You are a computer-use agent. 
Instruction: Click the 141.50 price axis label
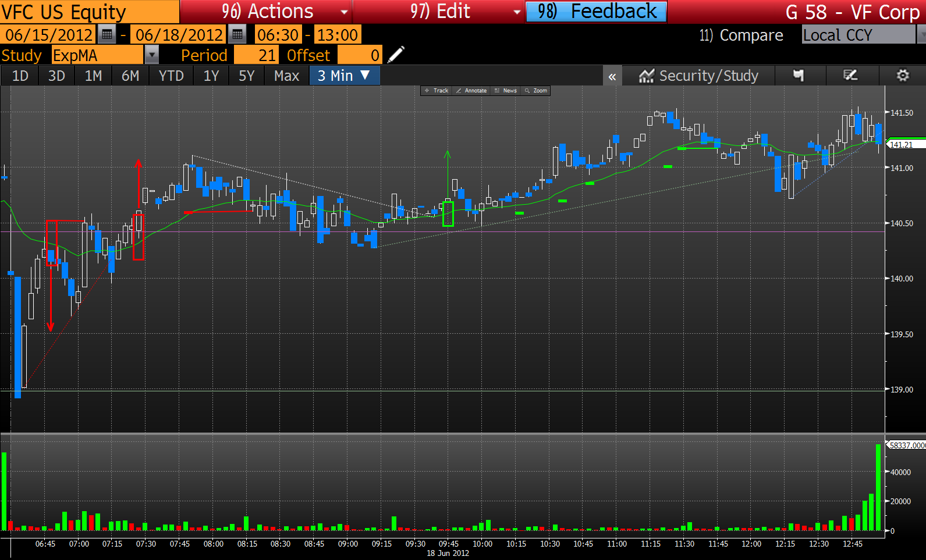point(902,113)
